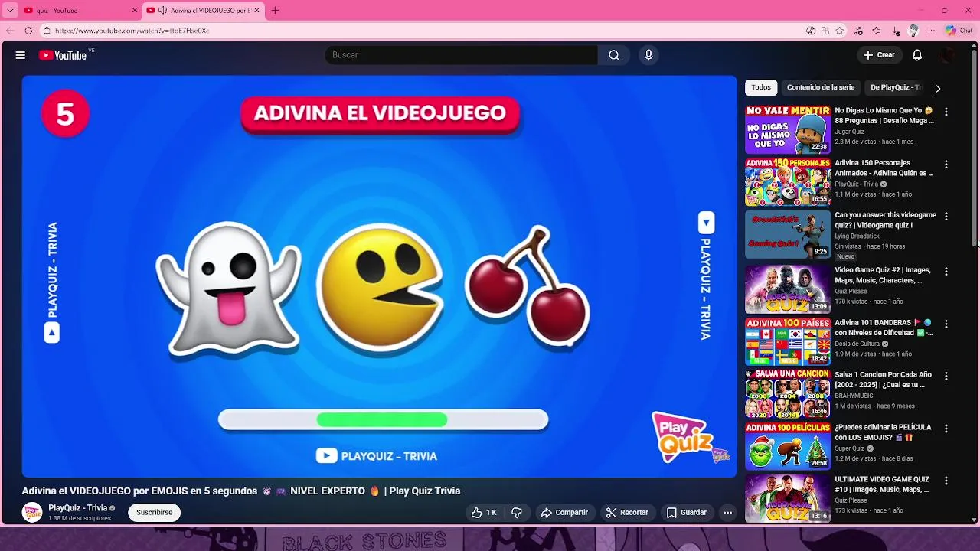Click channel name 'Quiz Please' under Quiz #2

click(x=851, y=291)
